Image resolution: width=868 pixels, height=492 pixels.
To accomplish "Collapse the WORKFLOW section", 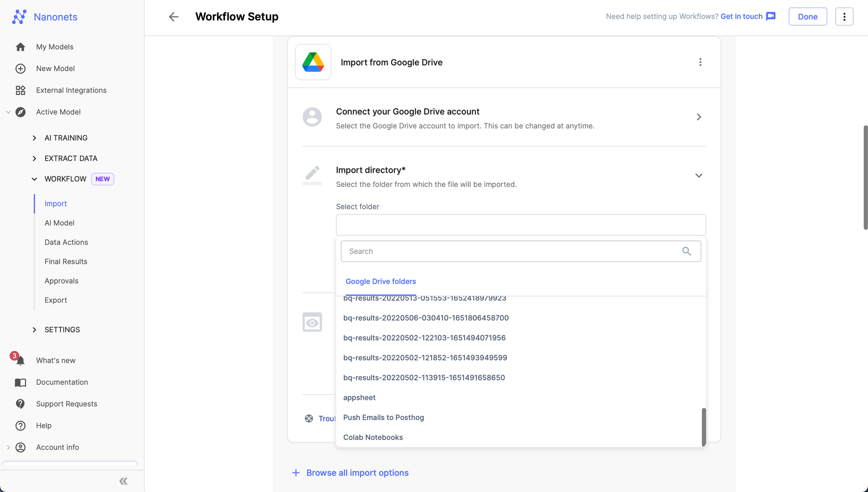I will (x=34, y=179).
